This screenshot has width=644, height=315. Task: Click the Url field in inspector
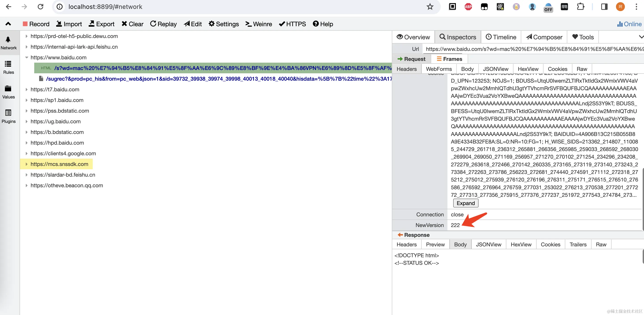(533, 49)
